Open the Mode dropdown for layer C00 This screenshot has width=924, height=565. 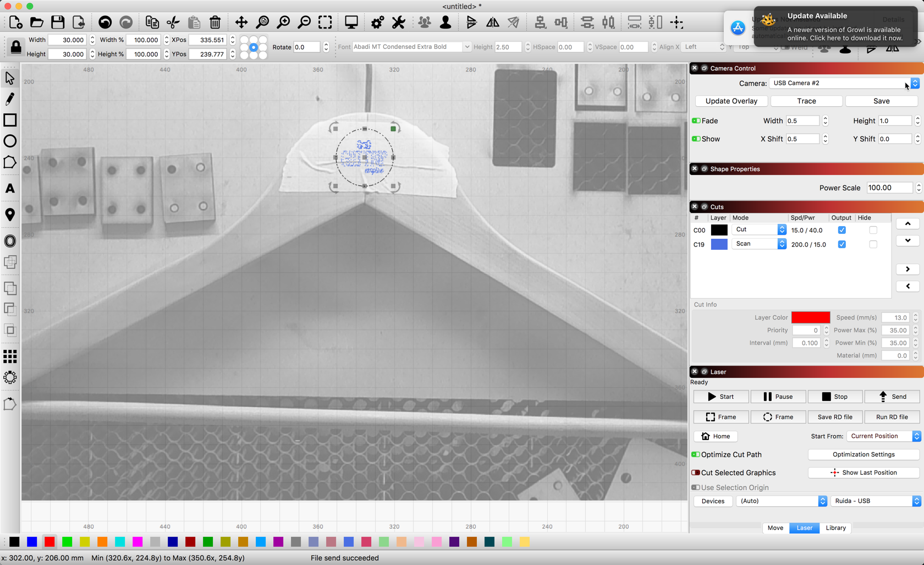(x=759, y=229)
